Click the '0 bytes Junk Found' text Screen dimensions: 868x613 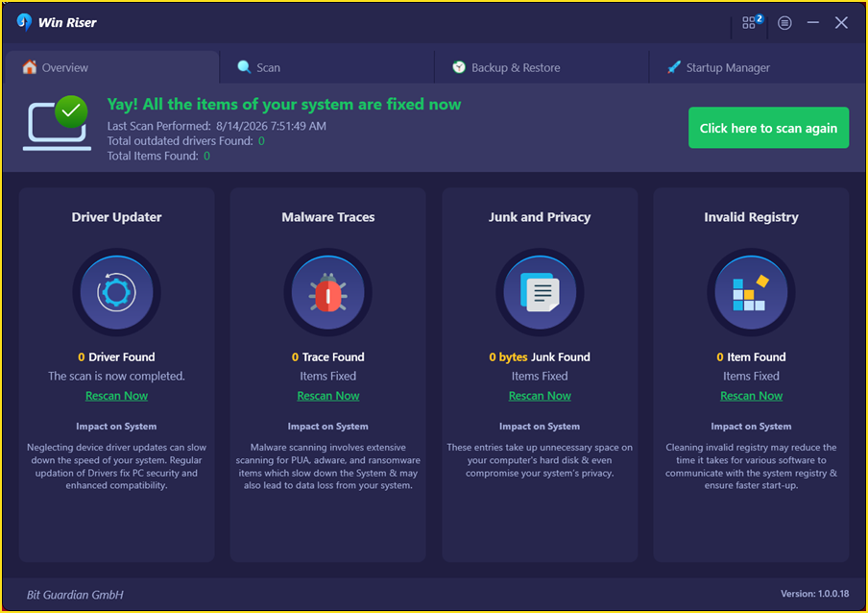point(540,357)
